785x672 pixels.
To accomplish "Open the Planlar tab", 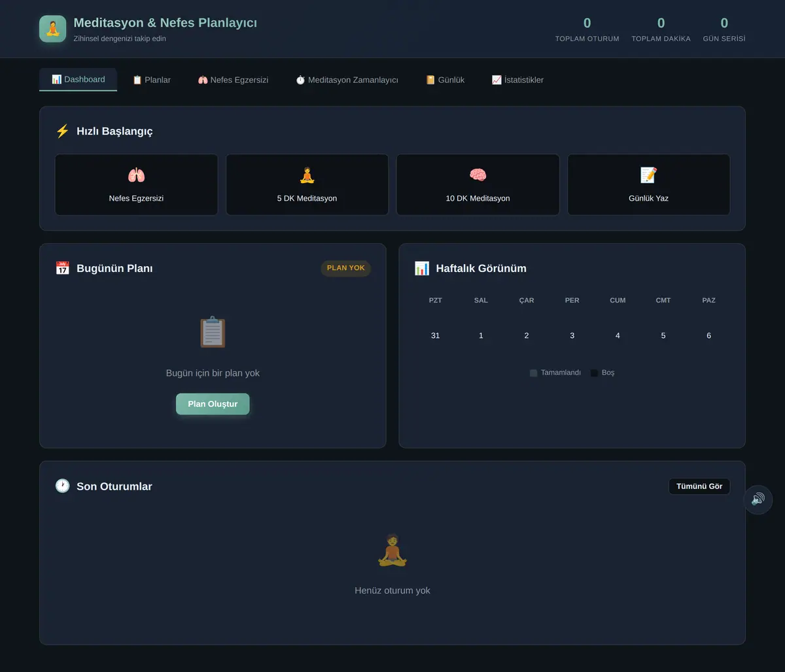I will click(x=151, y=80).
